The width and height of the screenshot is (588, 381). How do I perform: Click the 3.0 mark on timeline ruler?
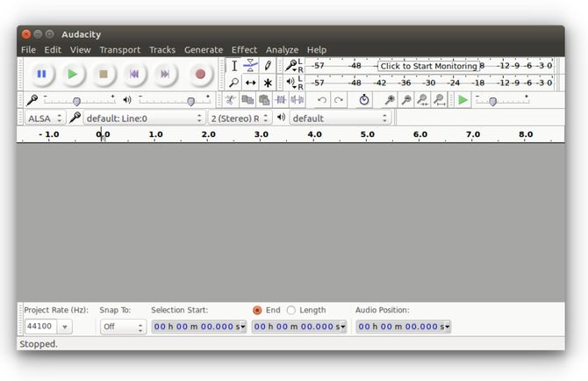(261, 134)
